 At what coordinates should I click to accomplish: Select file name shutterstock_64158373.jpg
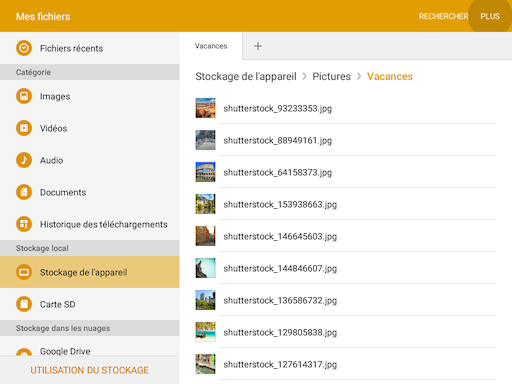(278, 173)
